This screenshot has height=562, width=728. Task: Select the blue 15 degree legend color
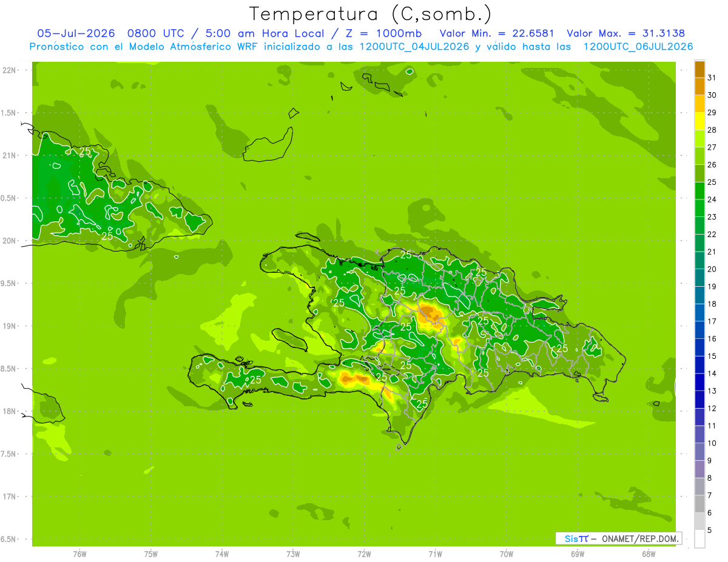[699, 347]
